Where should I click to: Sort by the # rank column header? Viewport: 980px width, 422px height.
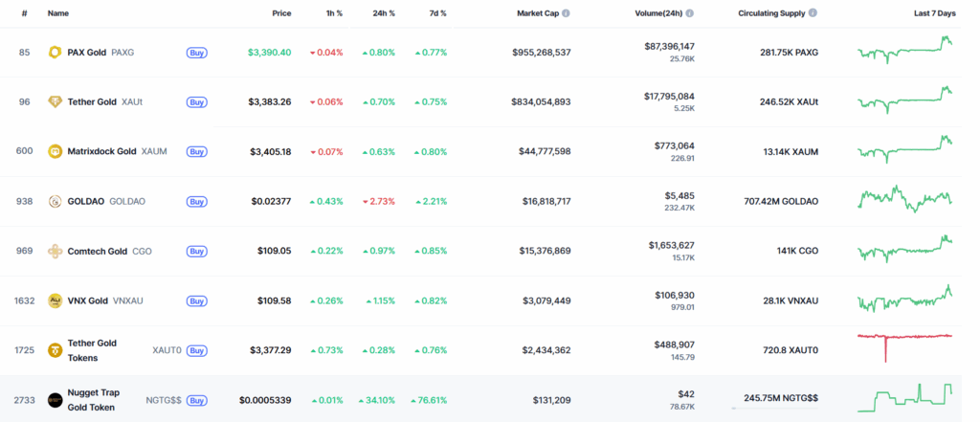point(24,13)
